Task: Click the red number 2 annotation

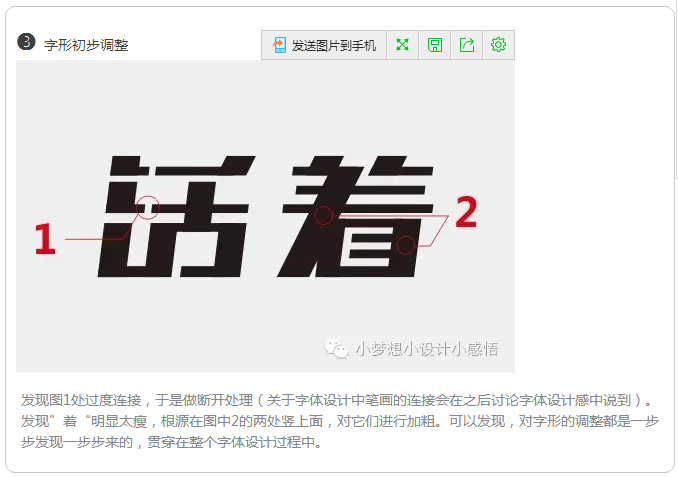Action: tap(466, 211)
